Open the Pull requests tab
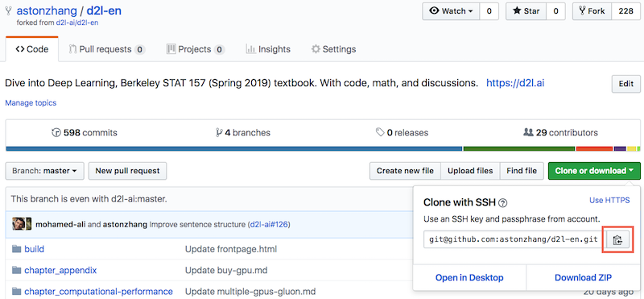Screen dimensions: 644x299 click(x=107, y=49)
